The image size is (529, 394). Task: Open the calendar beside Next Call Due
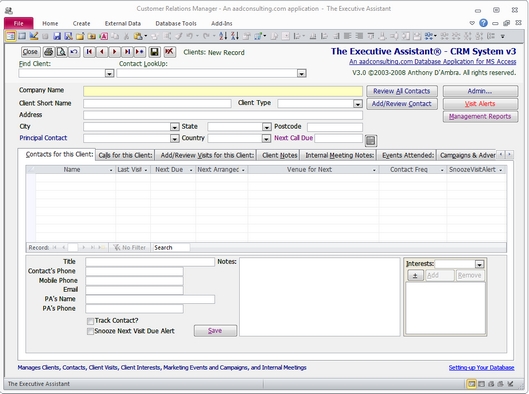[370, 140]
